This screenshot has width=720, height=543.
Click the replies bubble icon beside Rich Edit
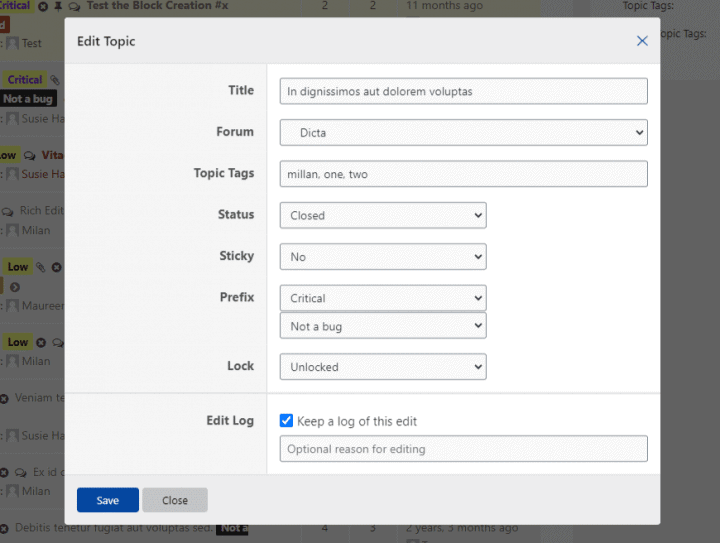7,212
